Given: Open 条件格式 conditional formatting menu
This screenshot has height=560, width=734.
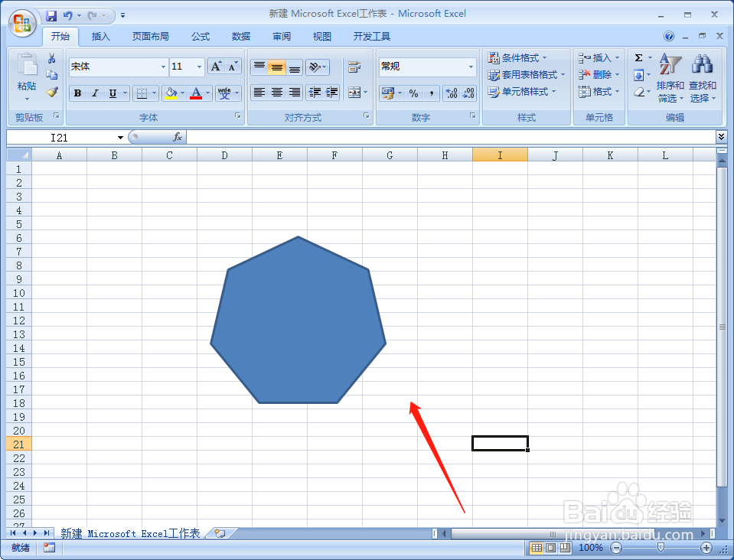Looking at the screenshot, I should pyautogui.click(x=517, y=58).
